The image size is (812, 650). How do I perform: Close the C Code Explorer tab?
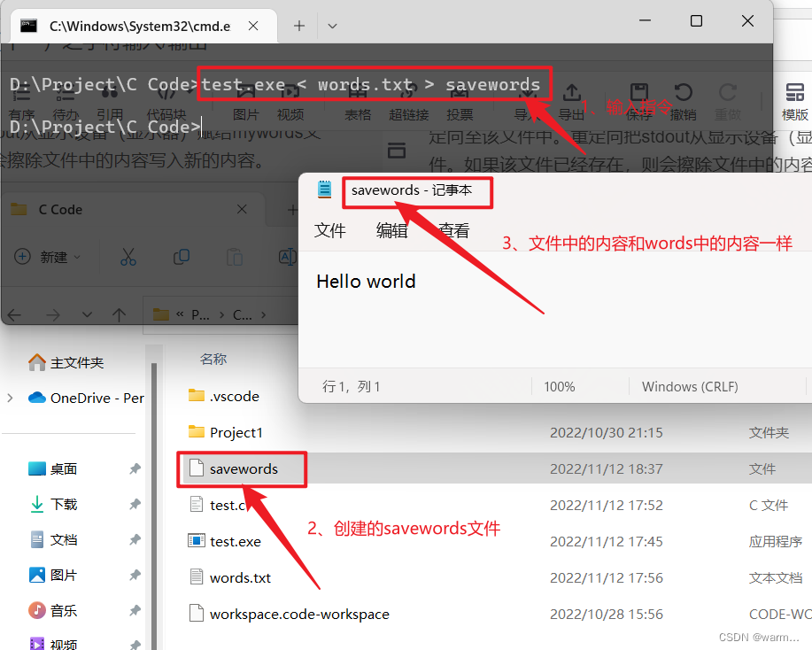tap(242, 209)
